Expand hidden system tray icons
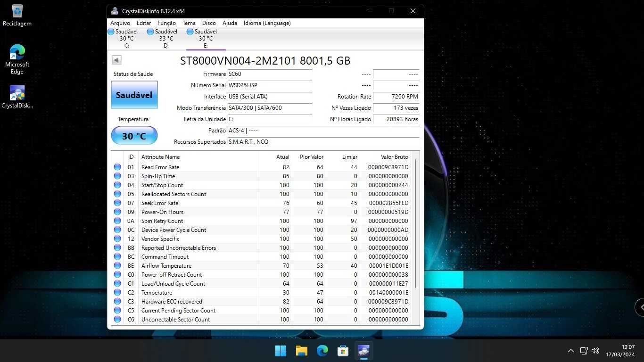This screenshot has width=644, height=362. [570, 351]
